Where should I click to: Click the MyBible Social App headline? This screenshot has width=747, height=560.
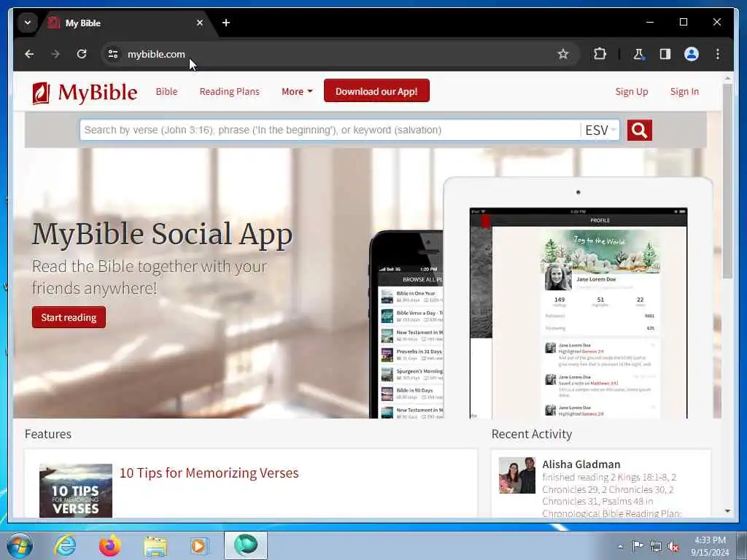point(162,234)
